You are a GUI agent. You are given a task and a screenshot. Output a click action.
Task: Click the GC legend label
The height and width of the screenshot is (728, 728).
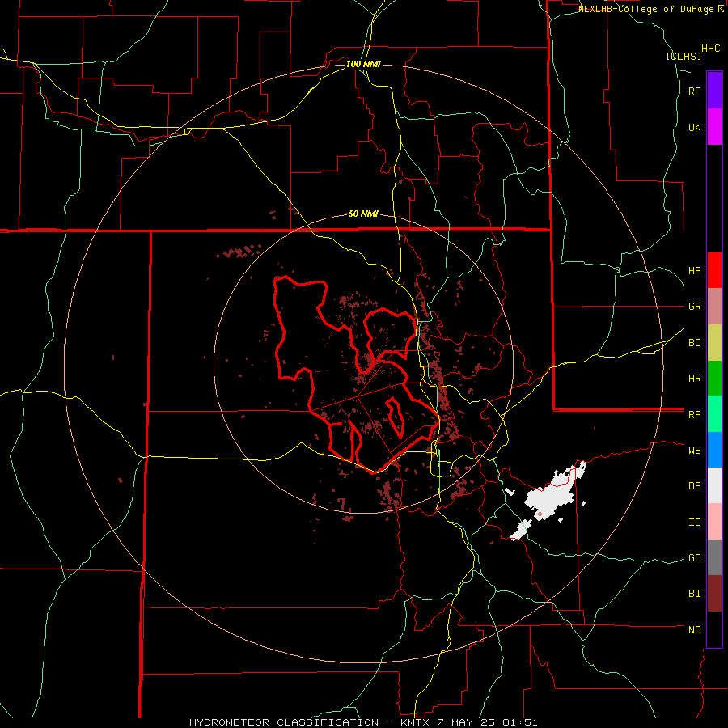click(x=694, y=557)
